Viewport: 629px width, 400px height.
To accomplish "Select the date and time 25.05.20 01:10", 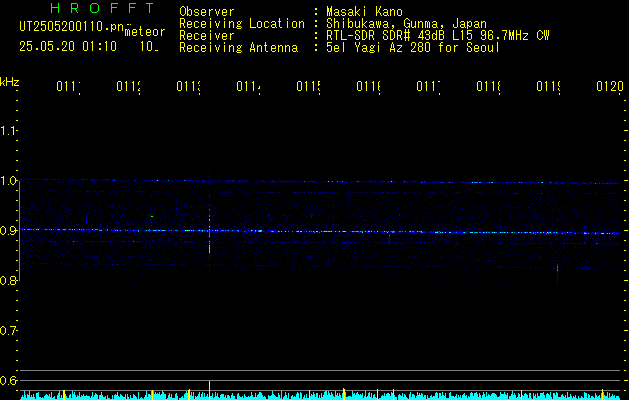I will point(68,47).
